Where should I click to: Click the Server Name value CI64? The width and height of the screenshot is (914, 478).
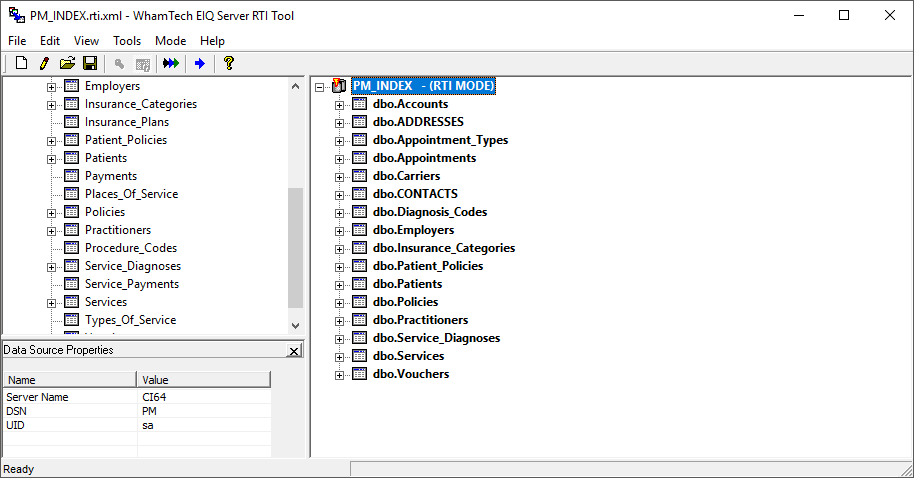pyautogui.click(x=154, y=397)
